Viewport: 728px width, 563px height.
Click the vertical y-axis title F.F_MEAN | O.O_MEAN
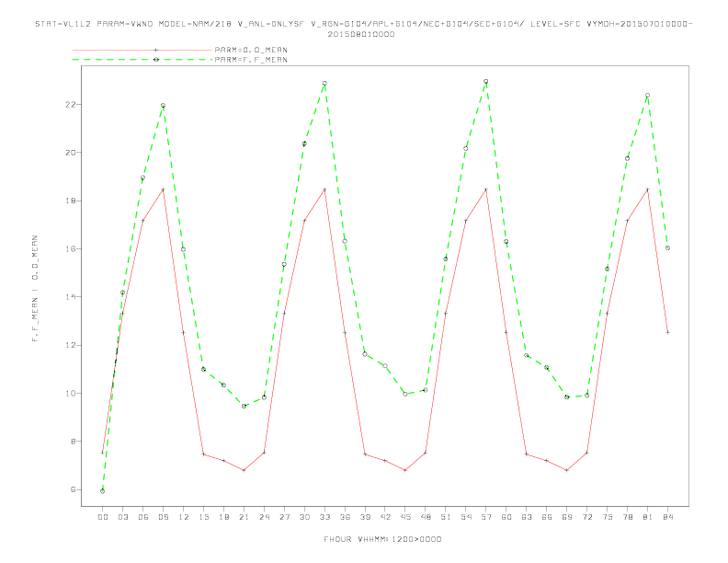(35, 289)
